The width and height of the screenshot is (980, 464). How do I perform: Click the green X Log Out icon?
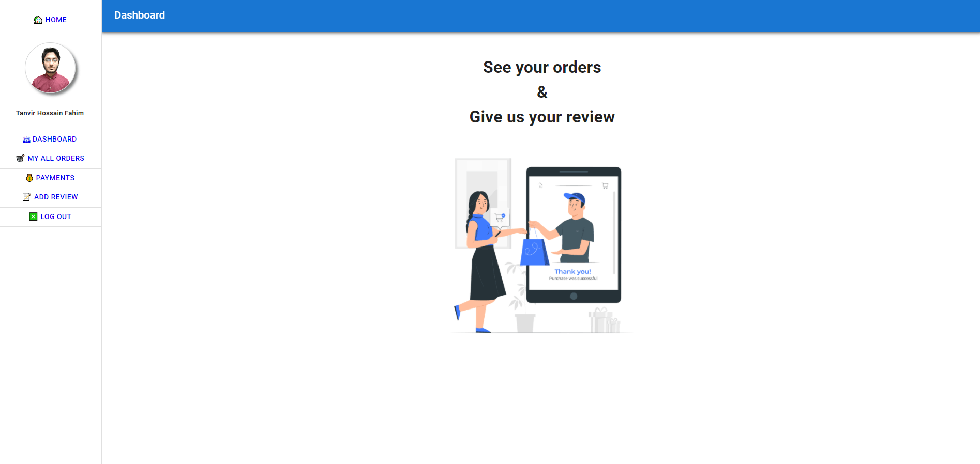[x=33, y=216]
